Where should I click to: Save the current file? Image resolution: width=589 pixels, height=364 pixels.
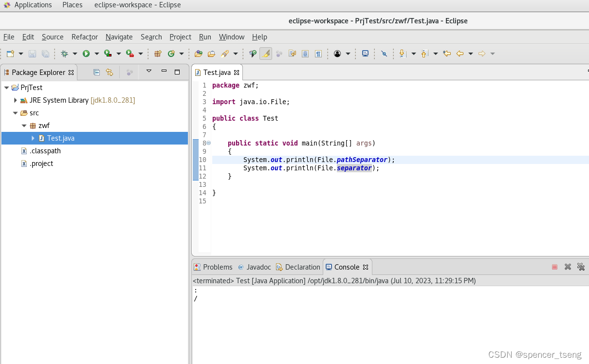click(x=32, y=54)
